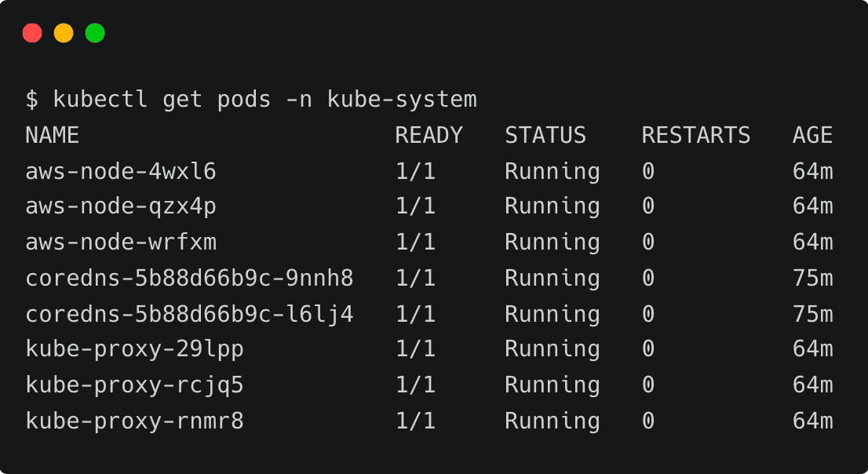Image resolution: width=868 pixels, height=474 pixels.
Task: Click the 1/1 ready value for aws-node-4wxl6
Action: tap(415, 171)
